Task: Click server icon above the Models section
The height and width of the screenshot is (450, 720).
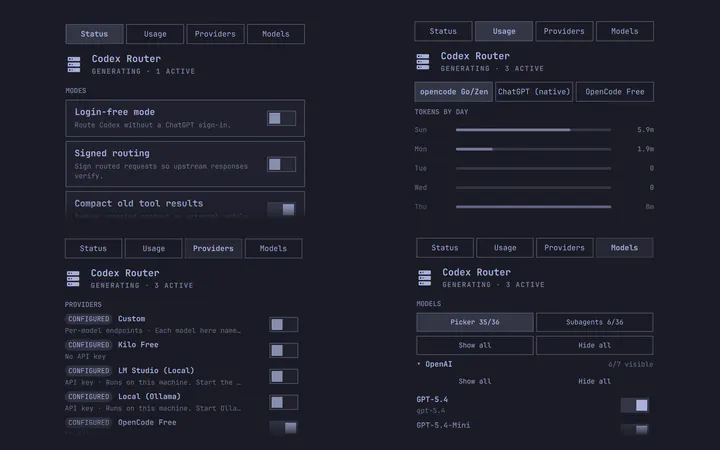Action: tap(424, 278)
